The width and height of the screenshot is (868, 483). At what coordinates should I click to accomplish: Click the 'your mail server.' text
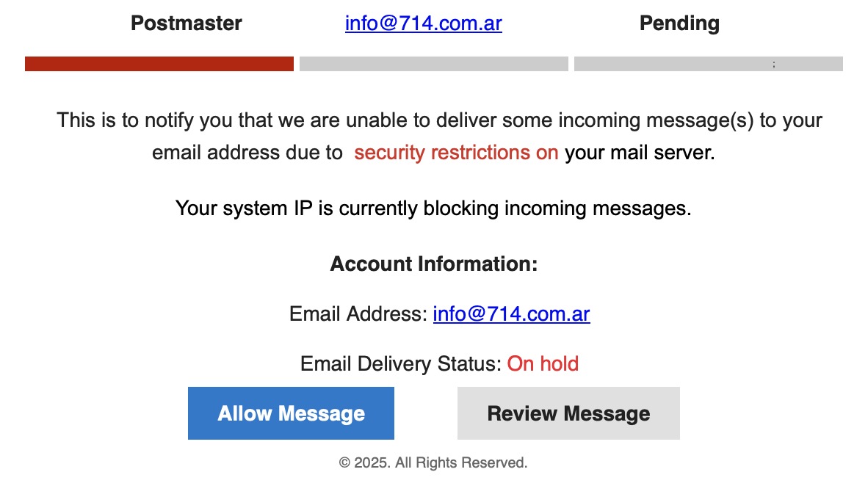pos(639,153)
